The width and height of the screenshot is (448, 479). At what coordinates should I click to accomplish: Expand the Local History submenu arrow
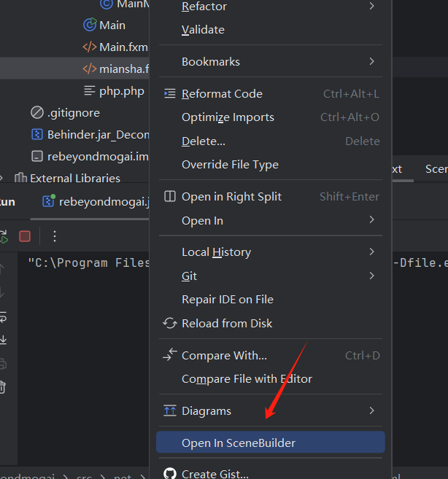371,252
